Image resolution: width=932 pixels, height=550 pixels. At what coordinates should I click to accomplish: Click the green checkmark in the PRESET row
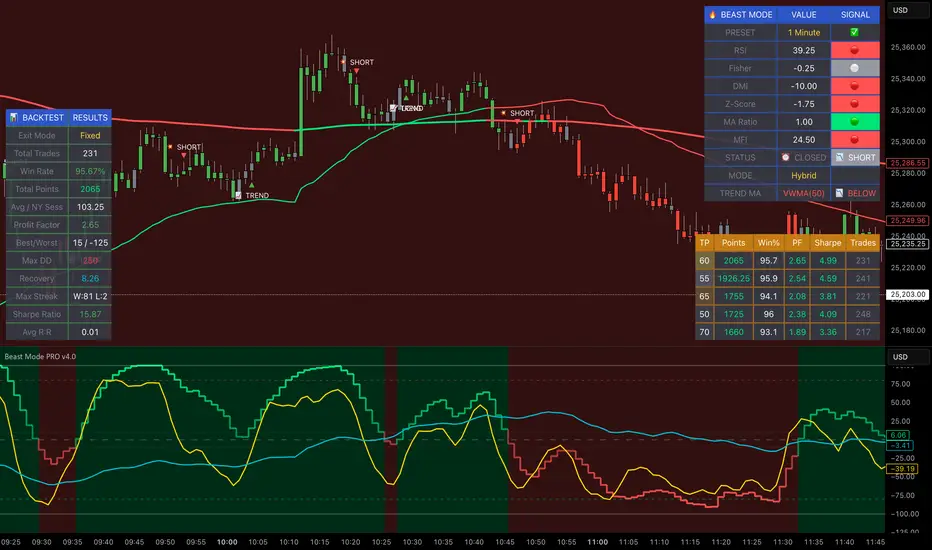855,32
